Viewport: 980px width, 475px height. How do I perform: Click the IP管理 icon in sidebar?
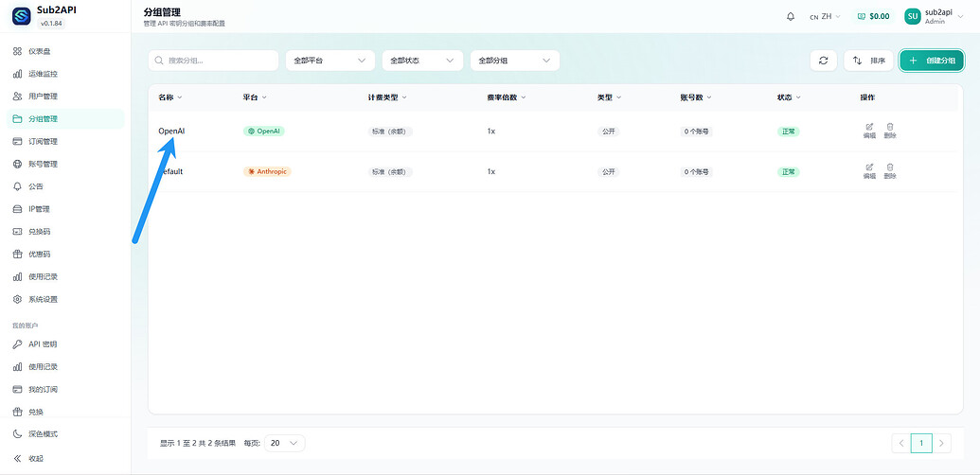click(17, 208)
